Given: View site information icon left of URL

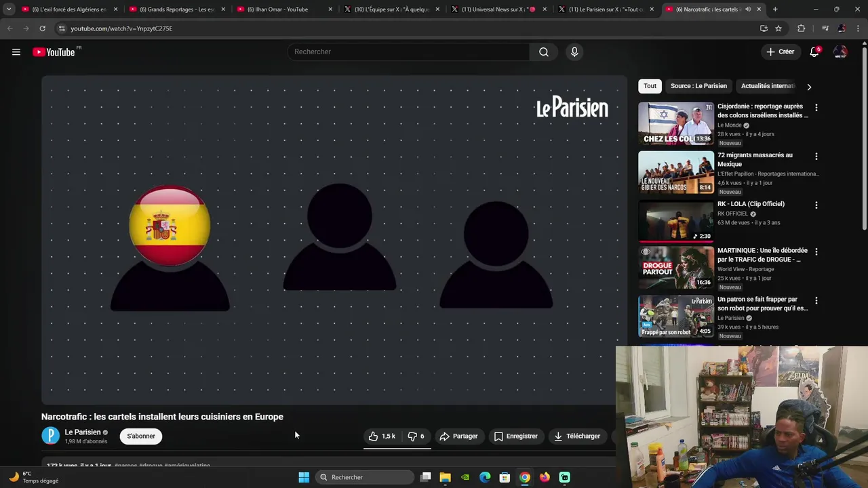Looking at the screenshot, I should 62,28.
